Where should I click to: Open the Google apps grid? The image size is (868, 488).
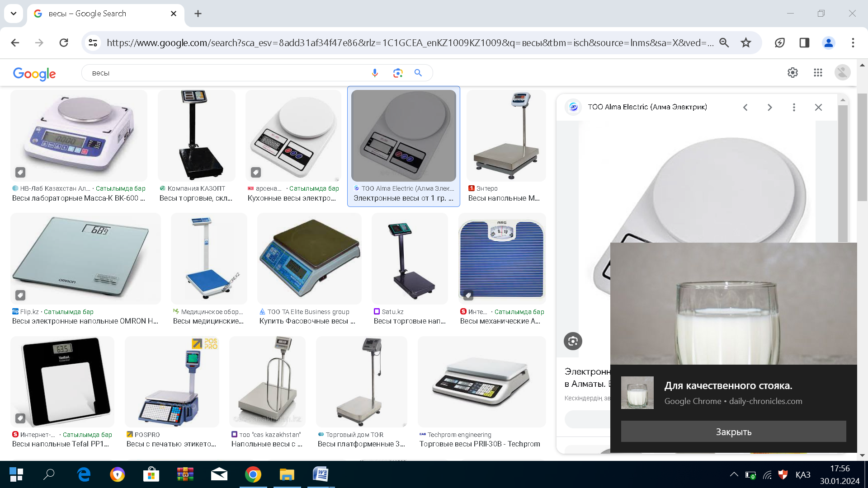pyautogui.click(x=818, y=72)
